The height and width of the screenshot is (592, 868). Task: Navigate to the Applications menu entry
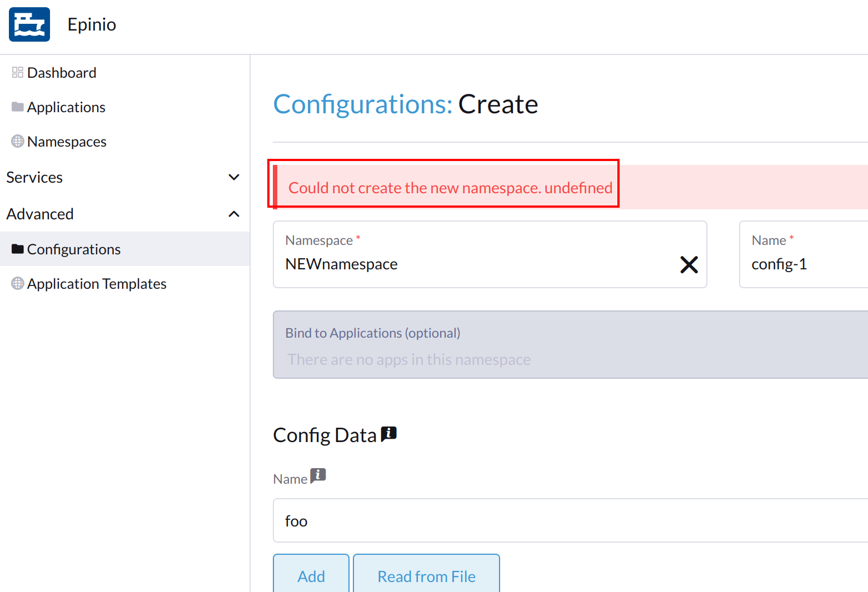66,106
